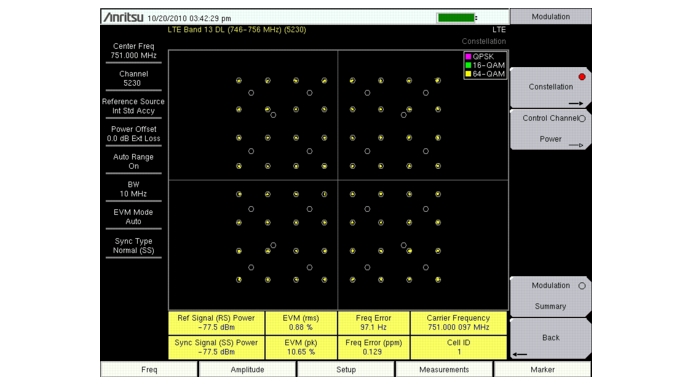Open the Marker menu
689x386 pixels.
[x=543, y=369]
